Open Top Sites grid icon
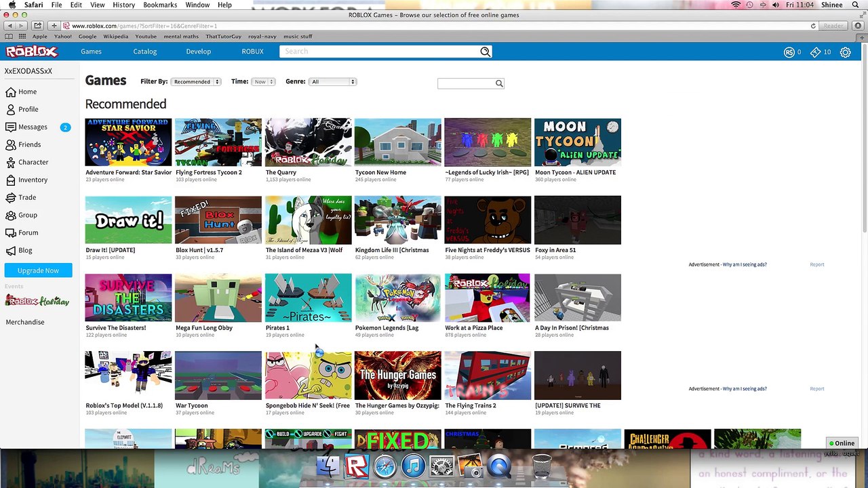Image resolution: width=868 pixels, height=488 pixels. pos(22,37)
